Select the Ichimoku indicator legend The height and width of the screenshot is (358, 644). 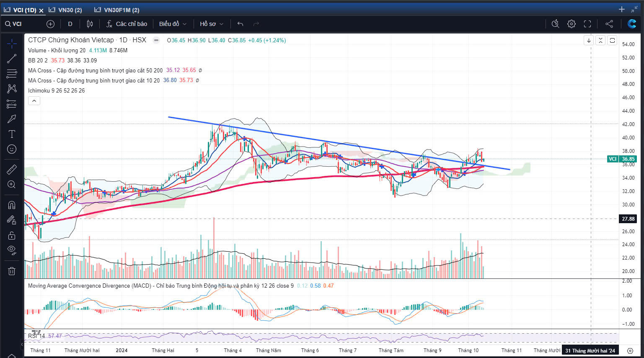coord(56,90)
